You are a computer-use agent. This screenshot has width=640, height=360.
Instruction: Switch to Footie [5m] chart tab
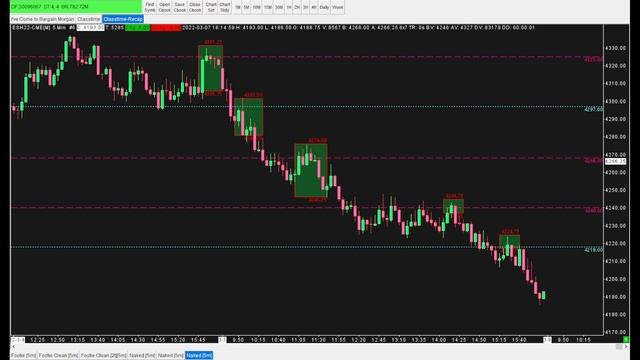coord(24,356)
